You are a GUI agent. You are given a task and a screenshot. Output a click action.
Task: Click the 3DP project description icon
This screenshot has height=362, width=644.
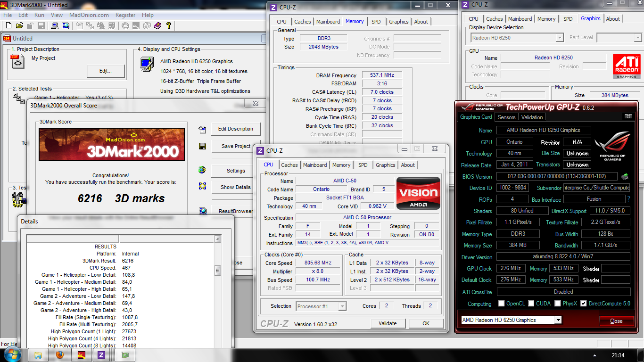[17, 61]
